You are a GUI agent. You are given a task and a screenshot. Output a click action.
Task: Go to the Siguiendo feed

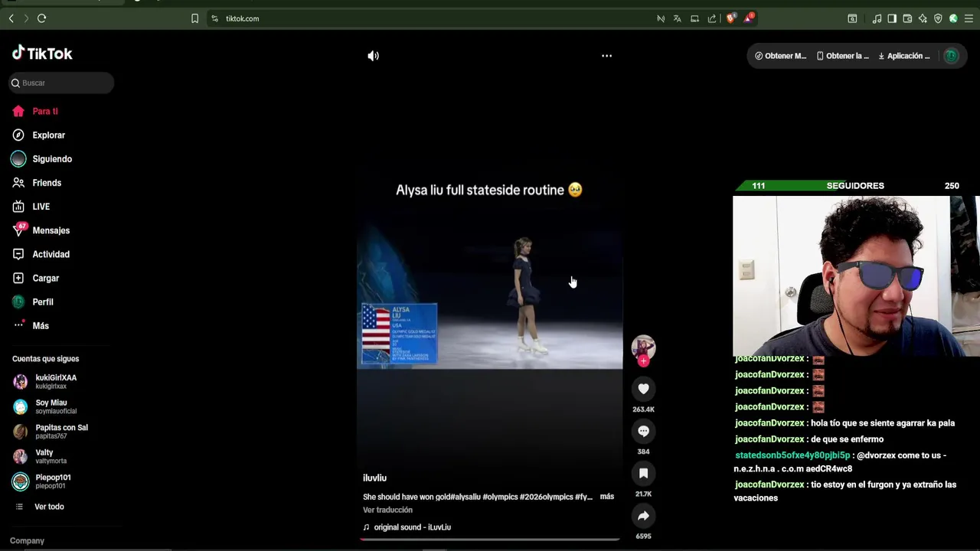(x=42, y=158)
